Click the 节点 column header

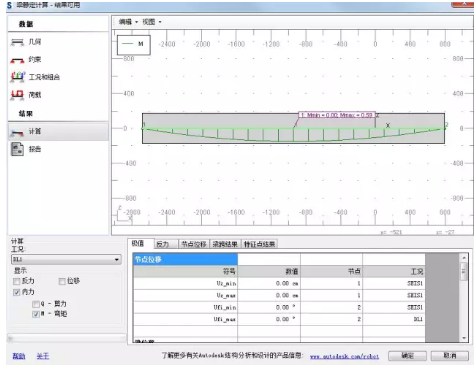(x=331, y=272)
